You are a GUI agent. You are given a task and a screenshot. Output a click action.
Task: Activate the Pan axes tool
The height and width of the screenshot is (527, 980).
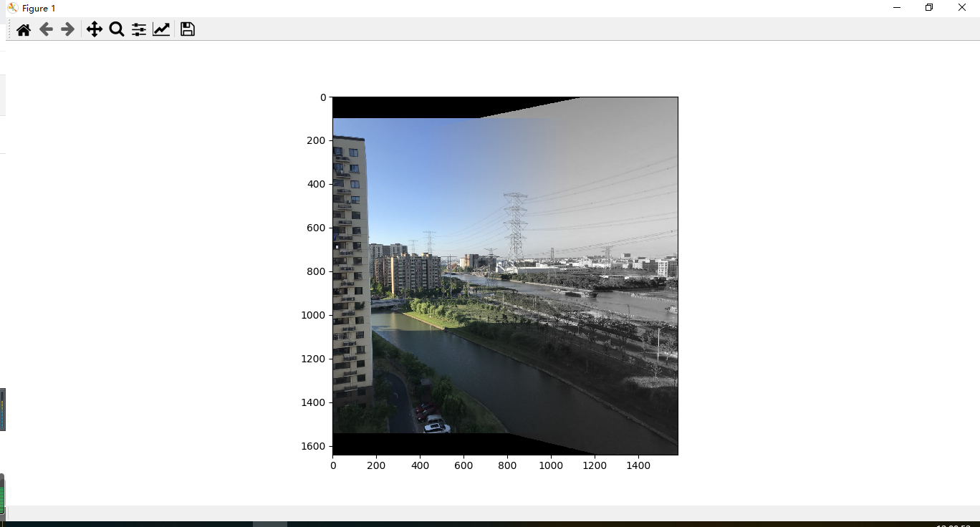pyautogui.click(x=94, y=29)
